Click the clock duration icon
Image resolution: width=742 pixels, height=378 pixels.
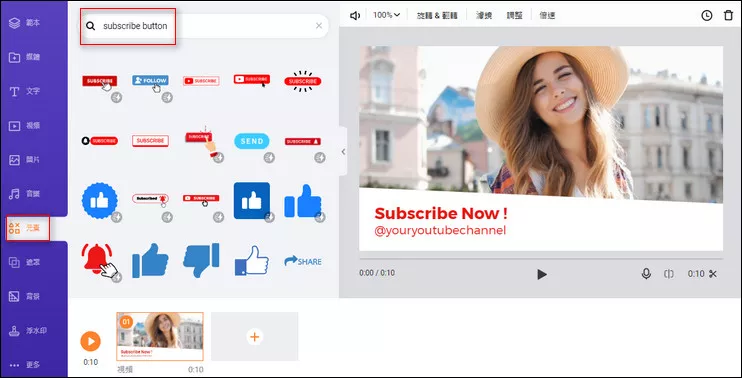[x=707, y=16]
